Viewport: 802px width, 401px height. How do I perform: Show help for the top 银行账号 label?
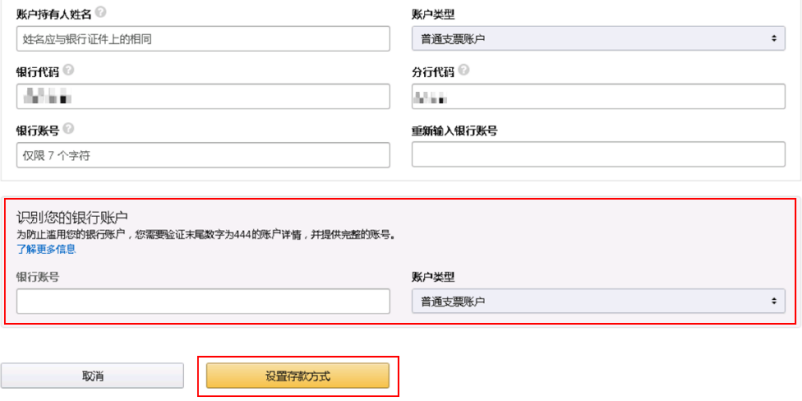tap(68, 129)
